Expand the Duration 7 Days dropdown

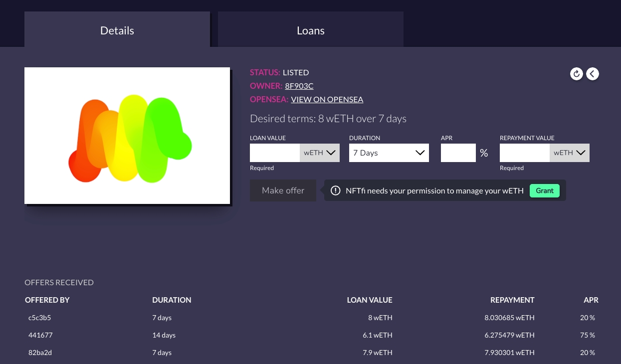[389, 153]
